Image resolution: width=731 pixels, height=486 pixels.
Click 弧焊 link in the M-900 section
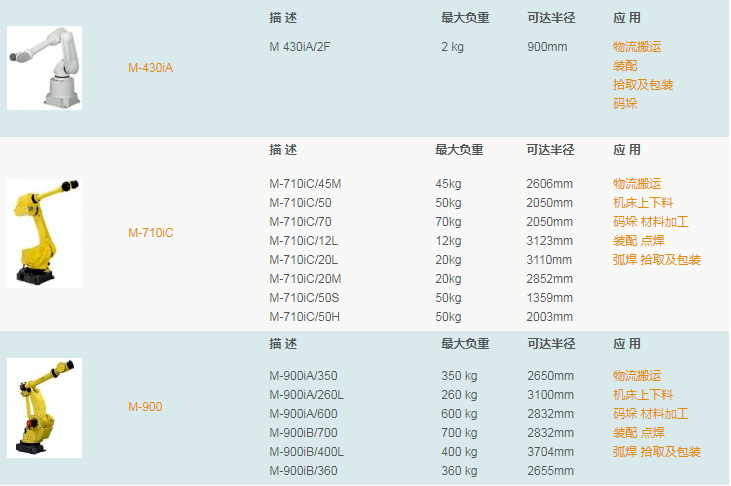625,452
